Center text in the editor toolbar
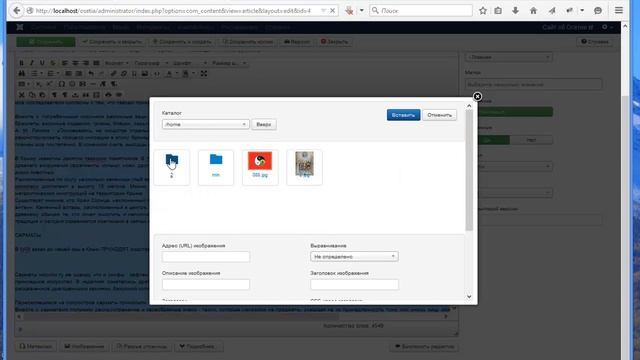 click(75, 63)
